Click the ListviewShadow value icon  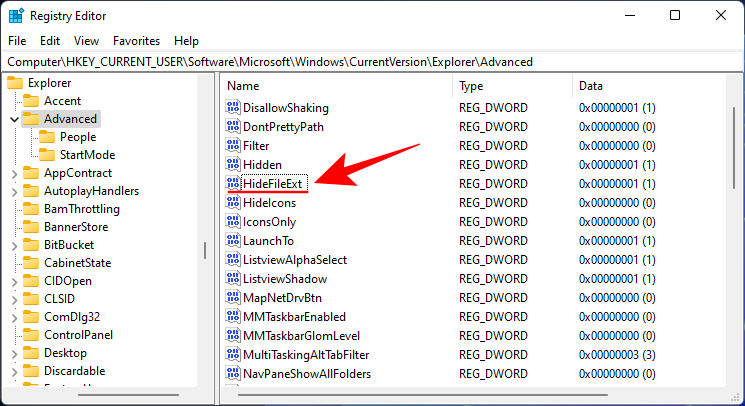pos(233,278)
